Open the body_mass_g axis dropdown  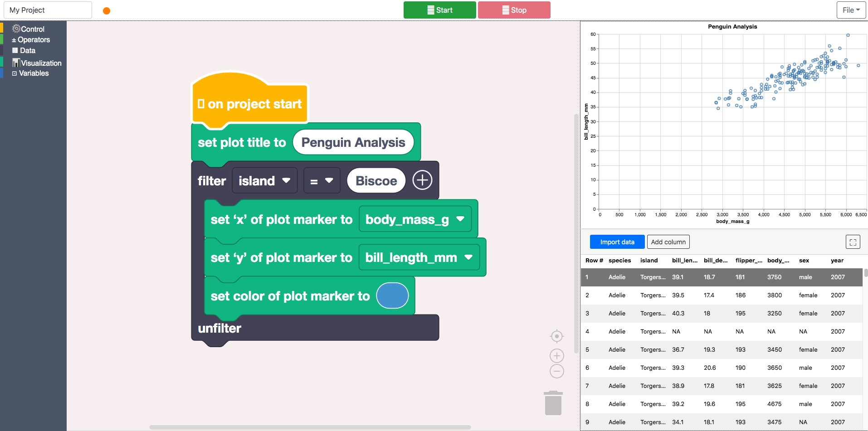coord(415,219)
